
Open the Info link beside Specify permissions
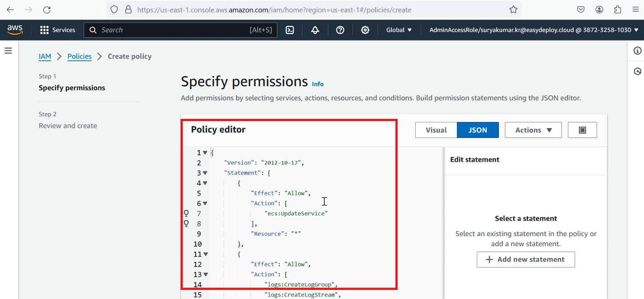(318, 84)
